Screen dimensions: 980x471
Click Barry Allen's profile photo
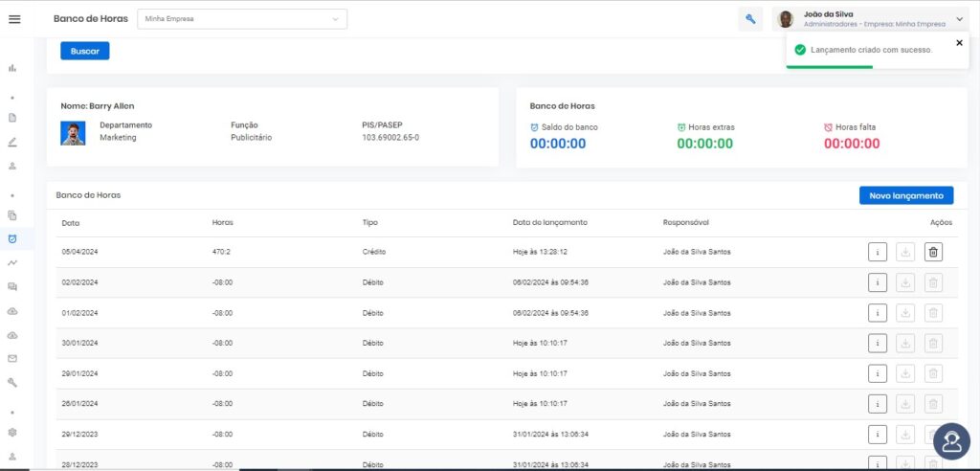[x=73, y=133]
